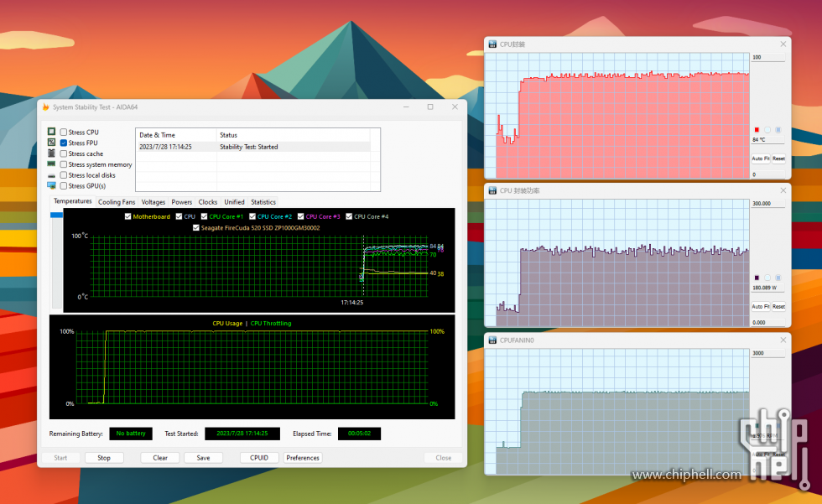Viewport: 822px width, 504px height.
Task: Click the Status column header
Action: click(x=293, y=135)
